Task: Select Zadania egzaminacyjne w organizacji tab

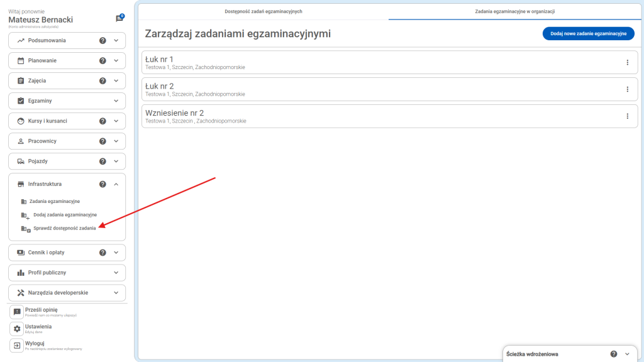Action: [514, 11]
